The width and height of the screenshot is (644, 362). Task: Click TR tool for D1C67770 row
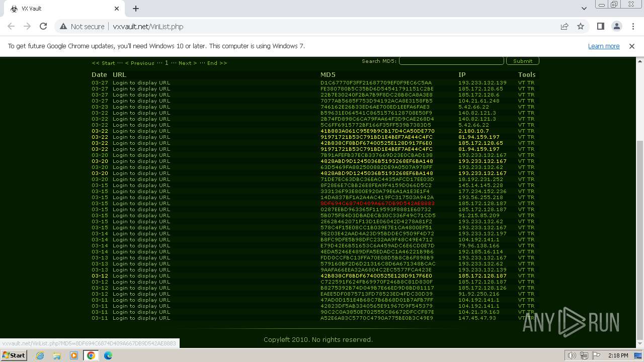pos(531,83)
